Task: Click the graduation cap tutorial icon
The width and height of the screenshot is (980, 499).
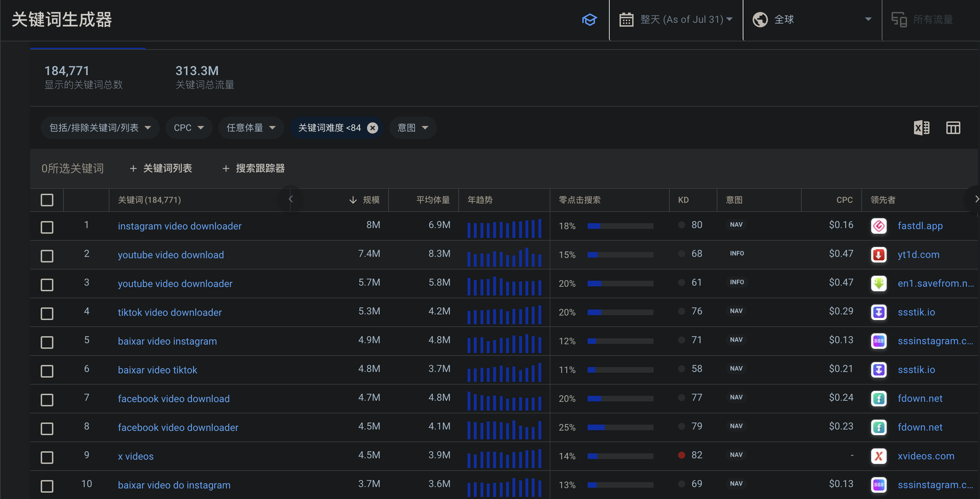Action: tap(589, 19)
